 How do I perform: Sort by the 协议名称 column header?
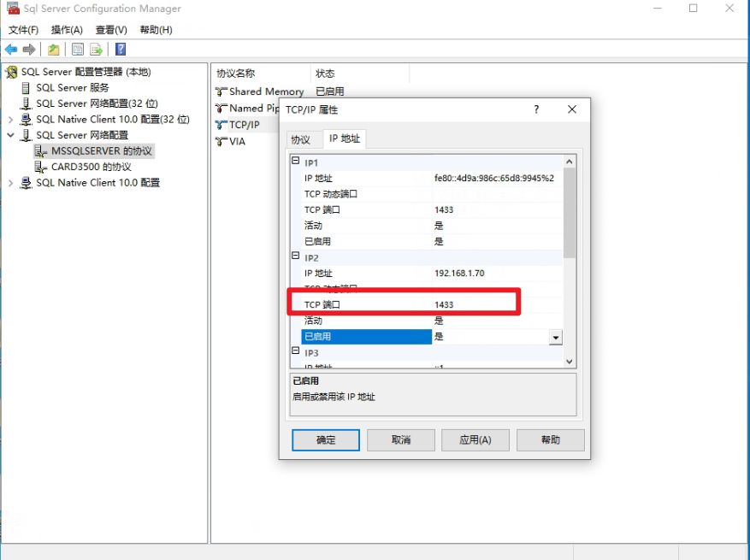point(262,74)
